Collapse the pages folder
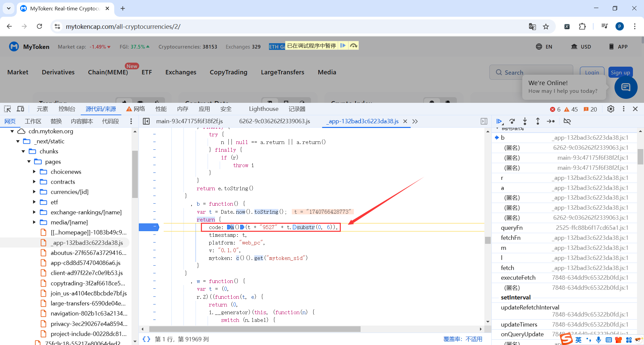644x345 pixels. click(x=29, y=162)
